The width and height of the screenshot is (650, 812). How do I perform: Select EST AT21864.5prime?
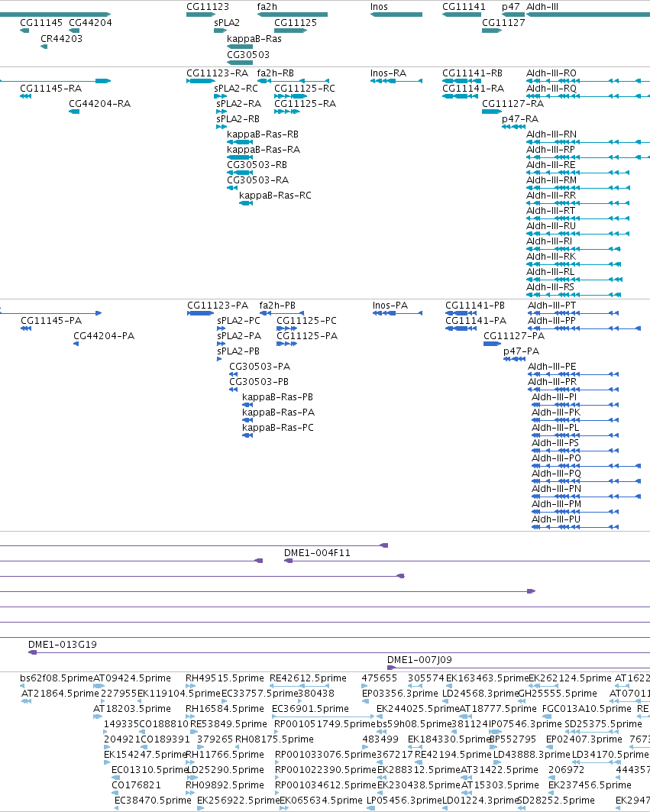pyautogui.click(x=60, y=694)
